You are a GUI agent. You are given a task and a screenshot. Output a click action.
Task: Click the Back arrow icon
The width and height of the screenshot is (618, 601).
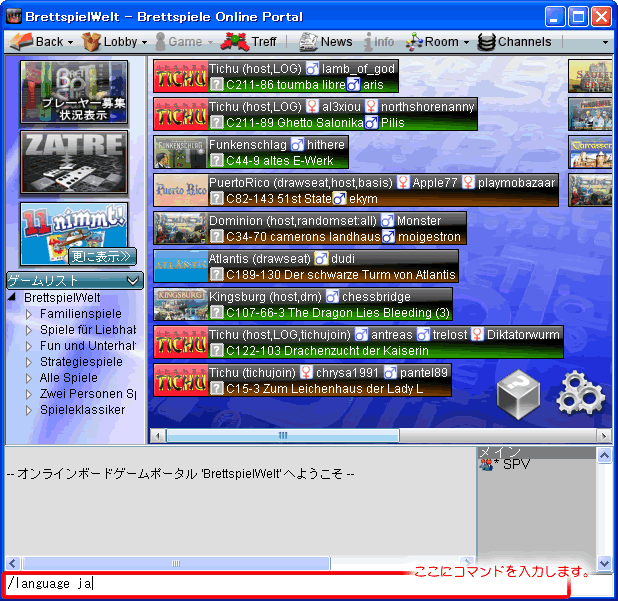click(21, 42)
